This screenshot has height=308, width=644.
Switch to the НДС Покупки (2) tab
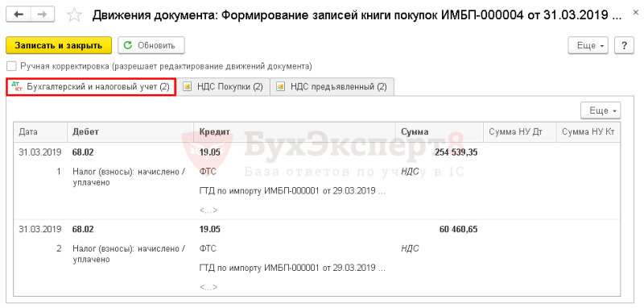pyautogui.click(x=224, y=87)
